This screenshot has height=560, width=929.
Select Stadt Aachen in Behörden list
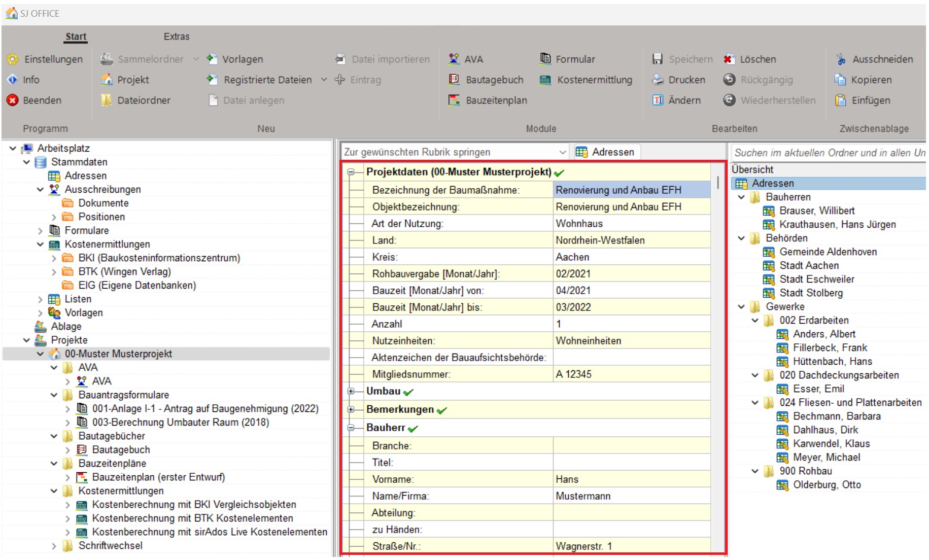tap(809, 266)
